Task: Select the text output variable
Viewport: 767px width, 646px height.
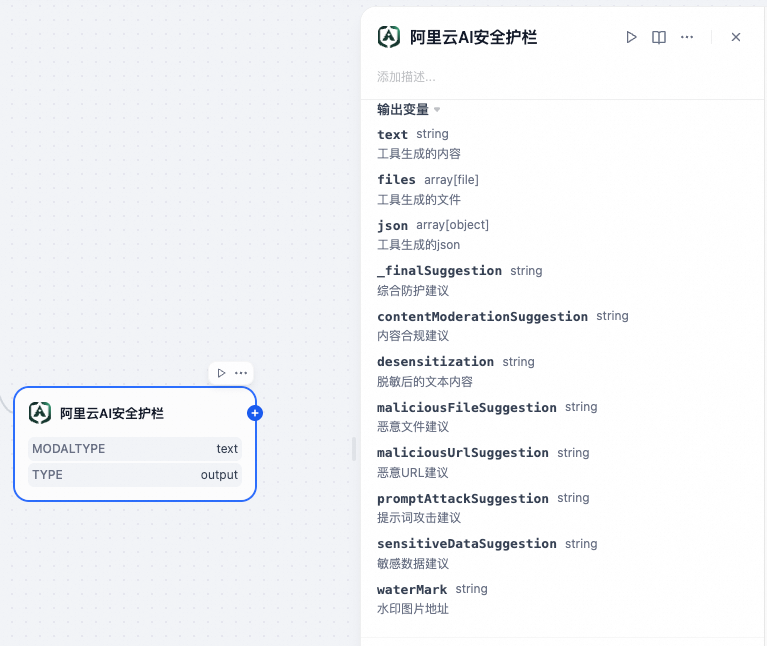Action: (392, 134)
